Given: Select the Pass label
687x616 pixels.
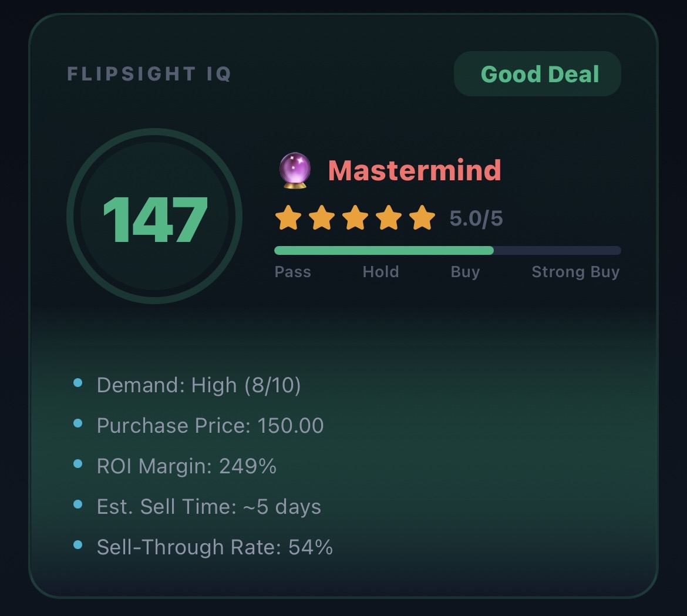Looking at the screenshot, I should pos(293,272).
